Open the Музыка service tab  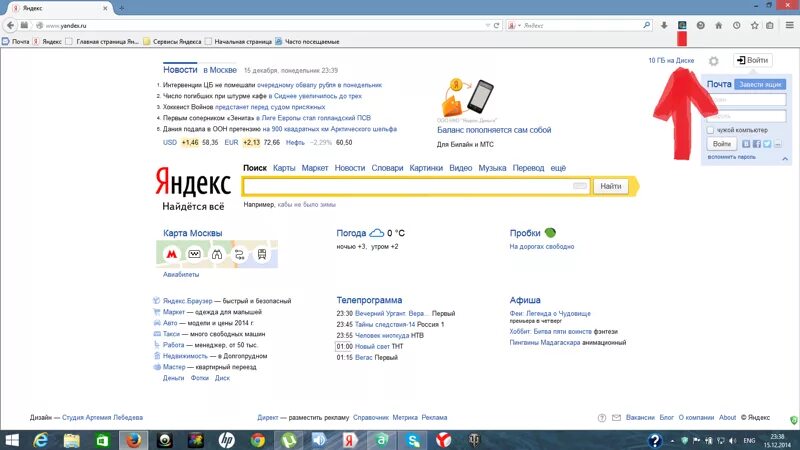click(492, 168)
